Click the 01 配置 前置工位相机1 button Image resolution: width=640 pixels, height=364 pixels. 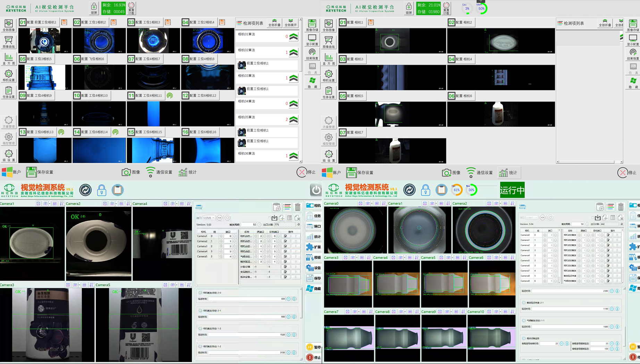pos(38,22)
